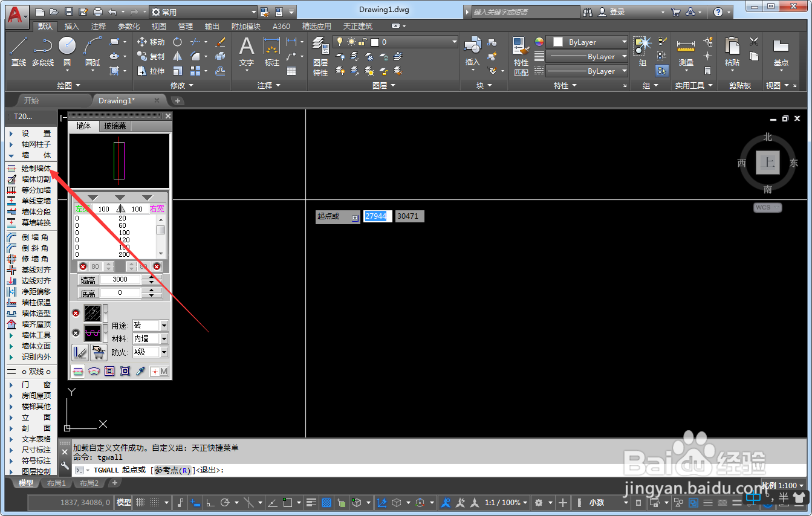Click the new tab plus button beside Drawing1
The height and width of the screenshot is (516, 812).
pyautogui.click(x=178, y=101)
